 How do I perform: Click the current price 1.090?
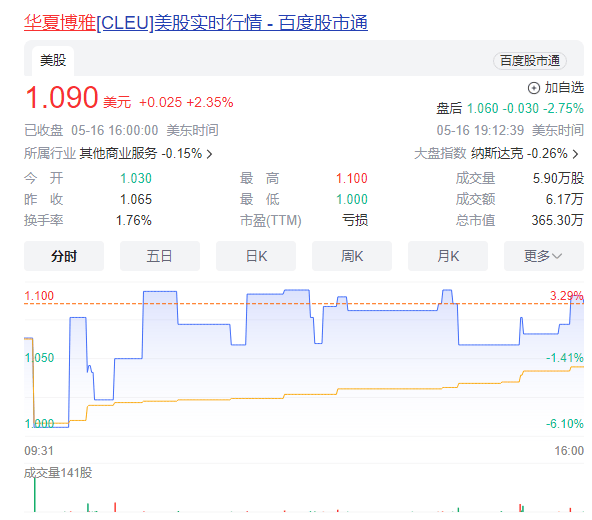[62, 97]
